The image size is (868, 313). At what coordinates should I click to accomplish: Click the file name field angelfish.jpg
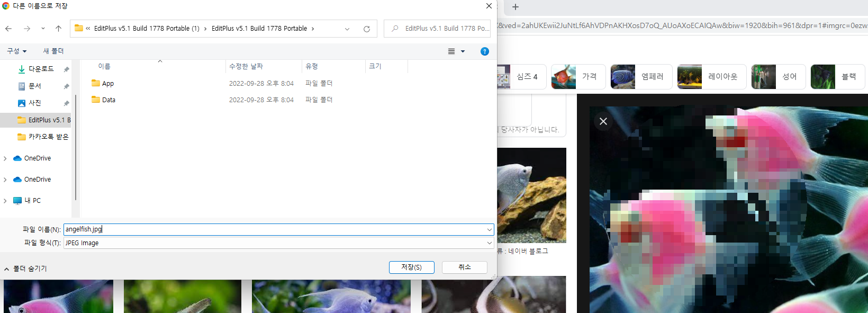pos(274,229)
